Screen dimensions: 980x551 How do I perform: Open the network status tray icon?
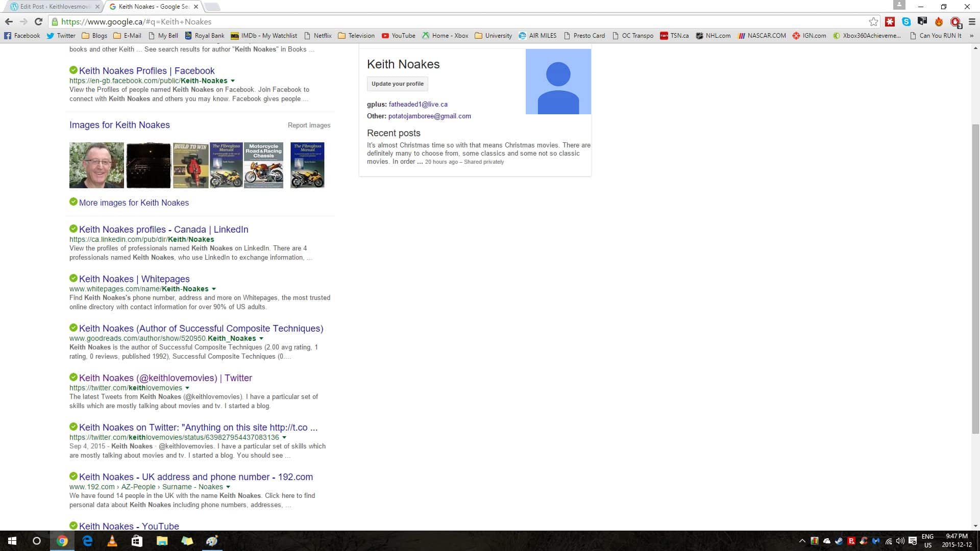888,541
